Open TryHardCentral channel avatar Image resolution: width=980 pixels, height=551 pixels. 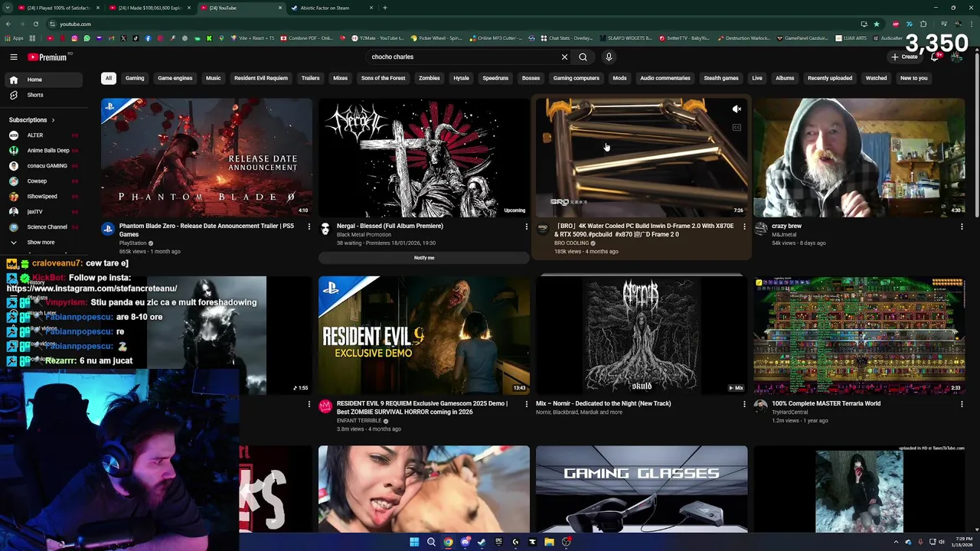760,406
